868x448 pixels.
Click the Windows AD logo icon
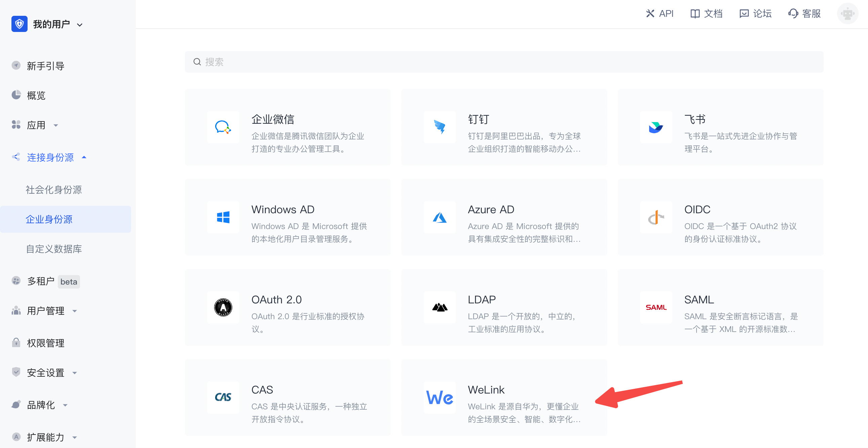[x=223, y=217]
